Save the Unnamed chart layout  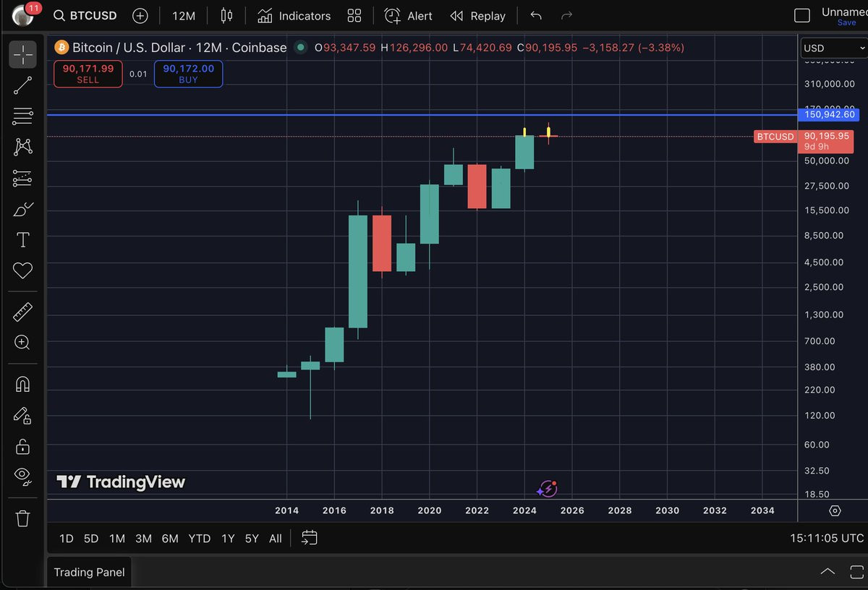(846, 22)
